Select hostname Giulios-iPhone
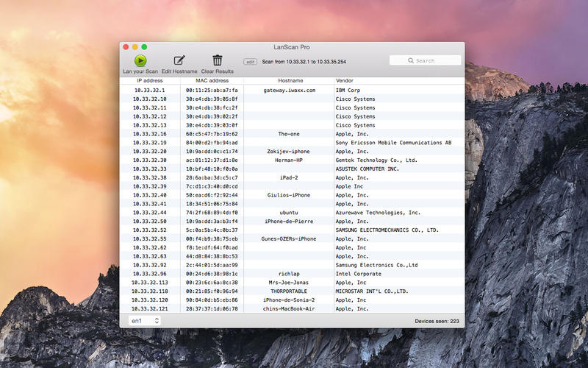588x368 pixels. tap(289, 195)
